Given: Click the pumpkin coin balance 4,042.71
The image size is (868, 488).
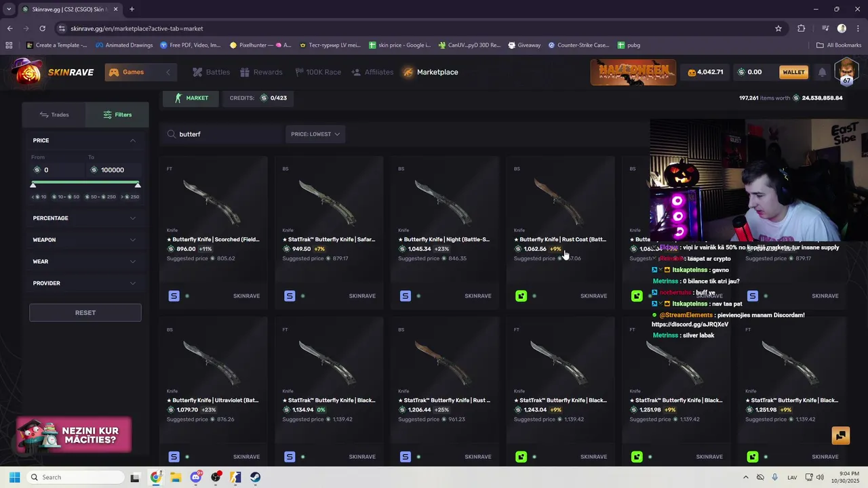Looking at the screenshot, I should coord(705,72).
